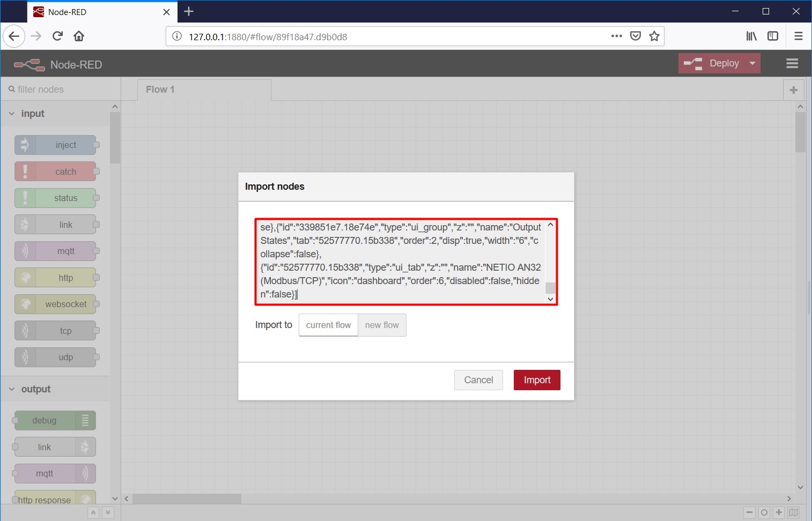Click textarea scrollbar down arrow

coord(550,299)
